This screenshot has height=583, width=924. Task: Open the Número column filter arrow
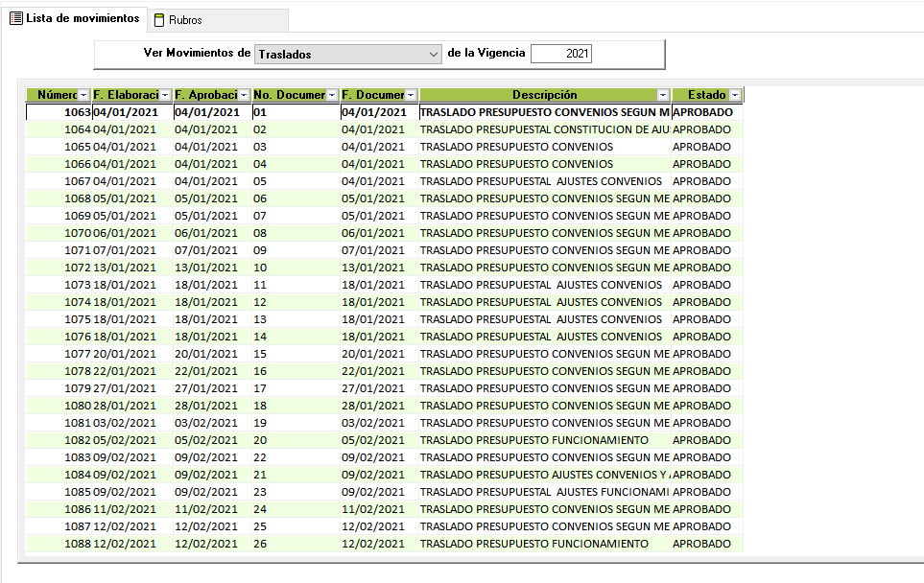(x=83, y=96)
